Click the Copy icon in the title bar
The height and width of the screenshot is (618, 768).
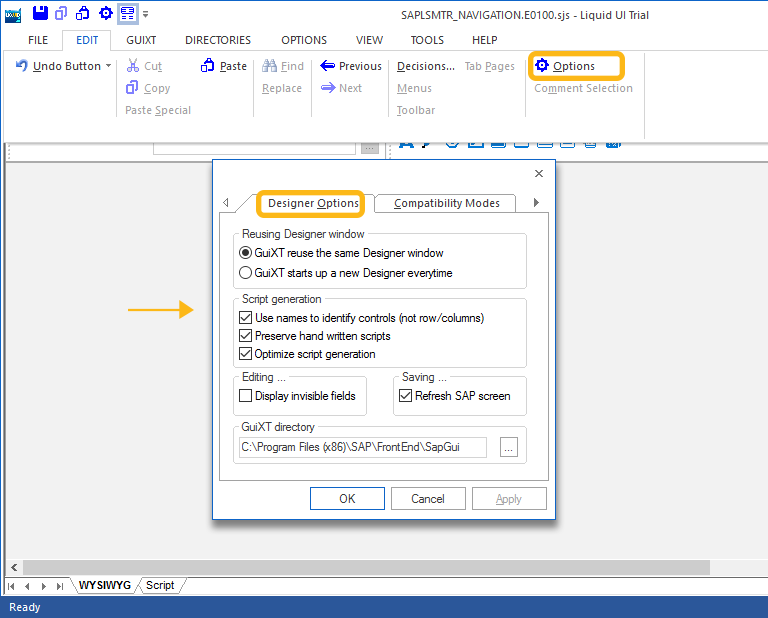[x=62, y=13]
